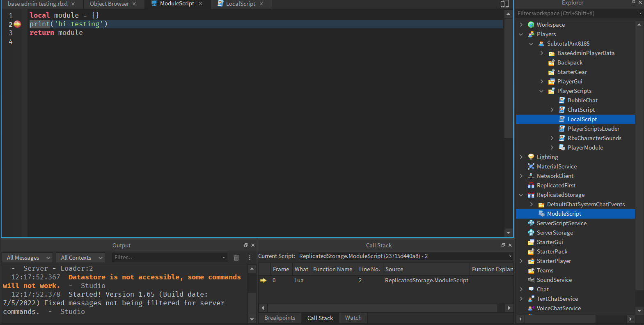The height and width of the screenshot is (325, 644).
Task: Clear output with the trash icon
Action: (x=236, y=258)
